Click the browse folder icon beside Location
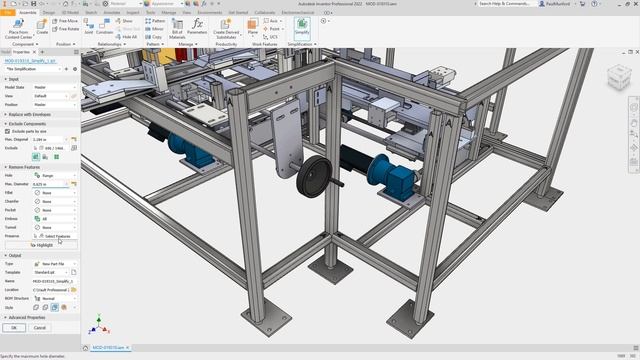Screen dimensions: 640x360 click(74, 290)
